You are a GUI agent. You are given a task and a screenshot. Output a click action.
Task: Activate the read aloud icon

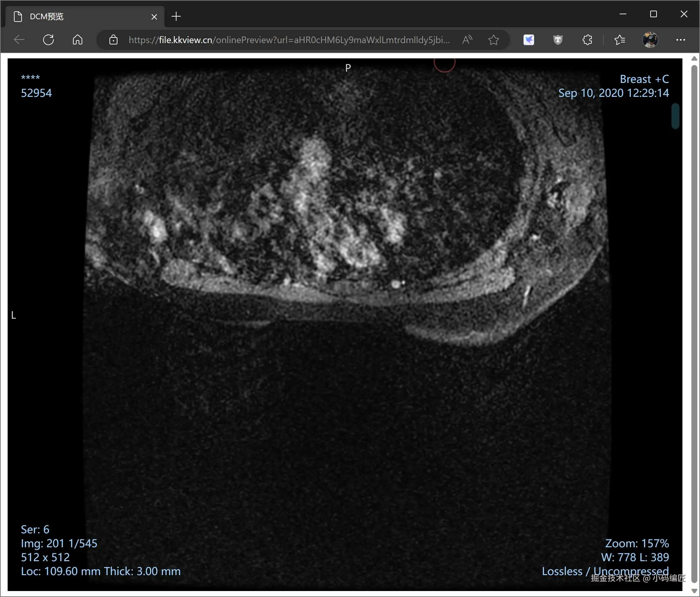click(467, 40)
